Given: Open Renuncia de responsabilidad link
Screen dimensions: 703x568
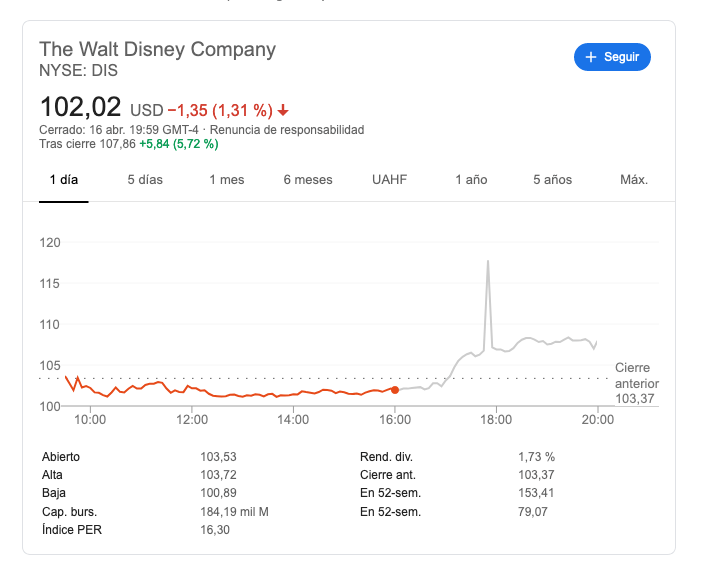Looking at the screenshot, I should point(287,130).
